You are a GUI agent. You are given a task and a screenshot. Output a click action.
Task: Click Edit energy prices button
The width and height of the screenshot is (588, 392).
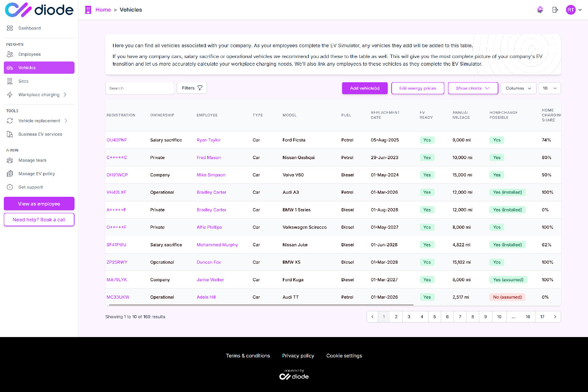[x=418, y=88]
